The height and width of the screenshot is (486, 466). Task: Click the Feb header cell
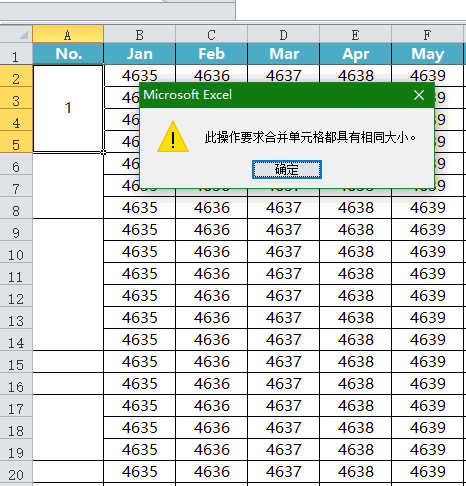pos(212,53)
